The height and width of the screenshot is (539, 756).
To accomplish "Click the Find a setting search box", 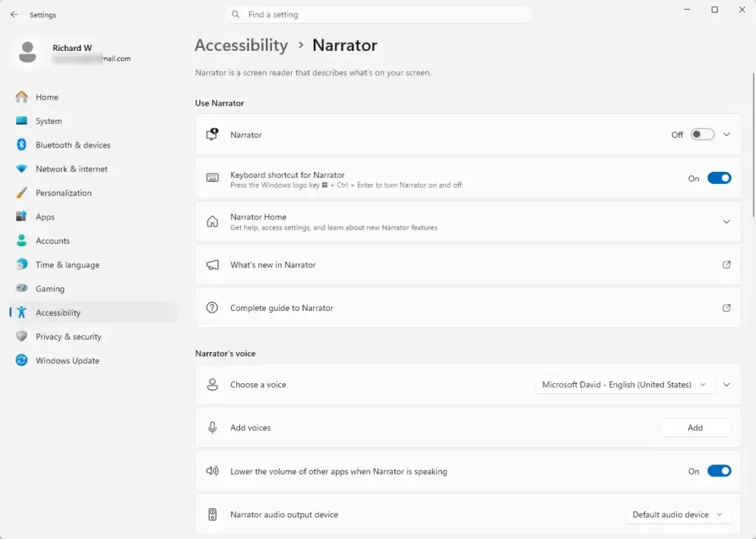I will (x=379, y=15).
